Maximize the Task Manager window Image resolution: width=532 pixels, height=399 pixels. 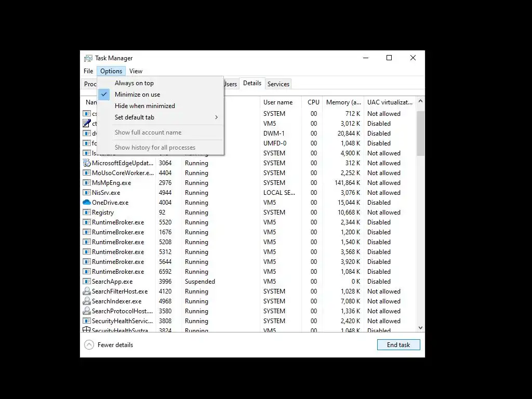(389, 58)
